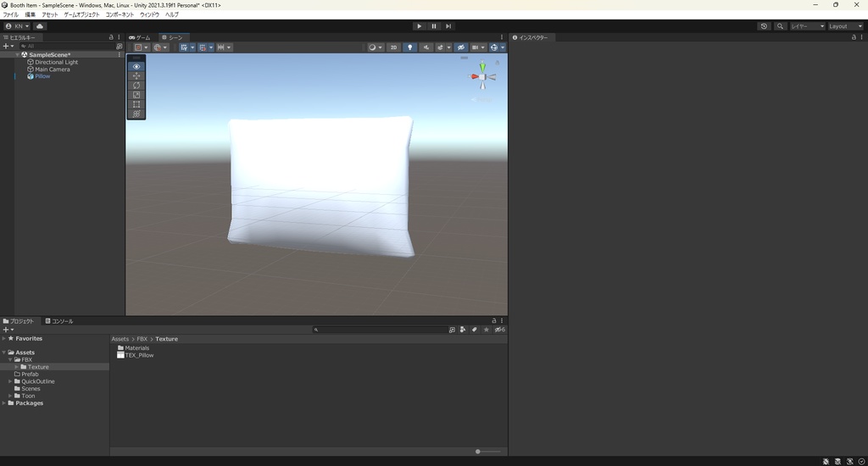Toggle scene effects (skybox, fog) button
The height and width of the screenshot is (466, 868).
440,47
